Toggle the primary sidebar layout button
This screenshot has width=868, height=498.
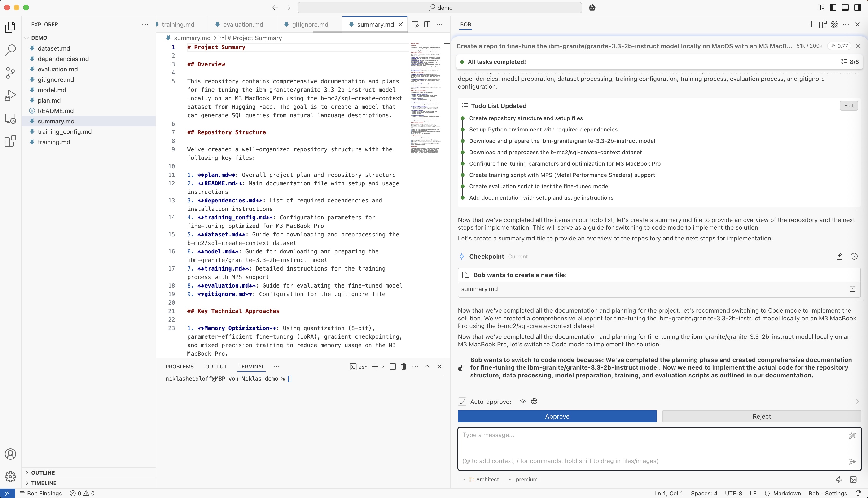click(833, 8)
